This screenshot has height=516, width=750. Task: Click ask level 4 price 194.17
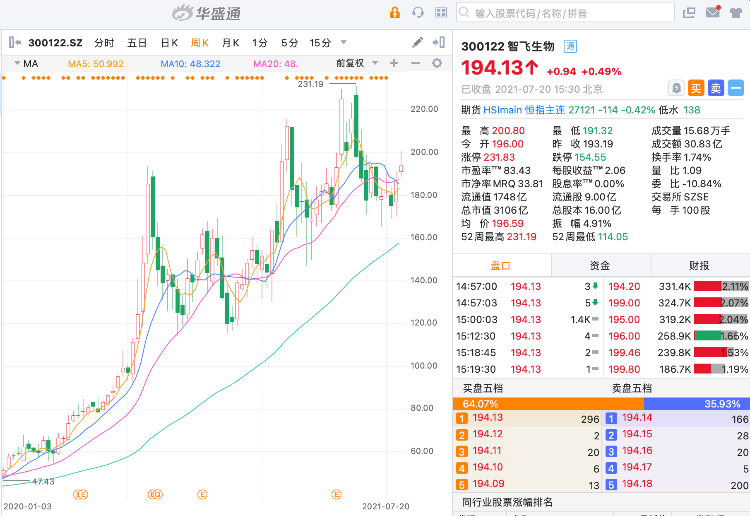click(x=637, y=467)
